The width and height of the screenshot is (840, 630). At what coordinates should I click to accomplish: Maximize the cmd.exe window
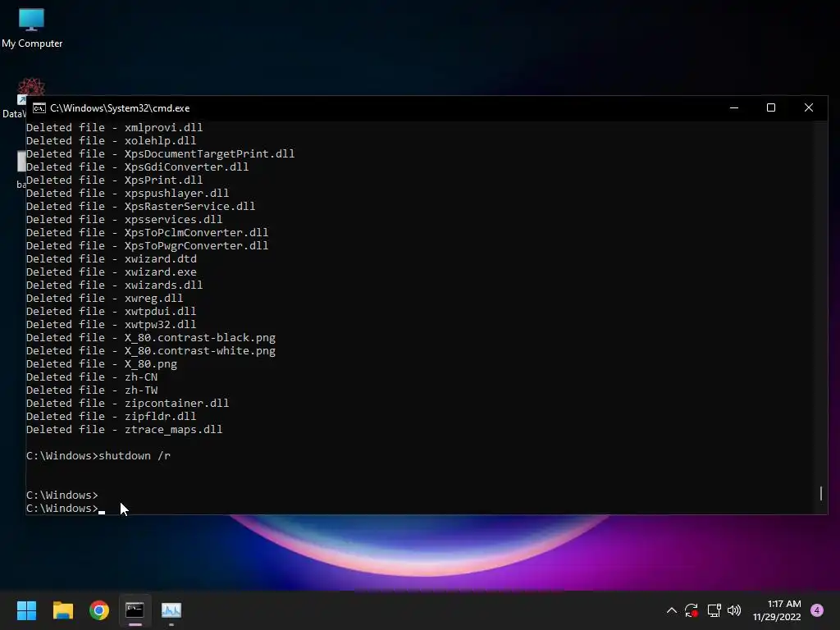[771, 107]
